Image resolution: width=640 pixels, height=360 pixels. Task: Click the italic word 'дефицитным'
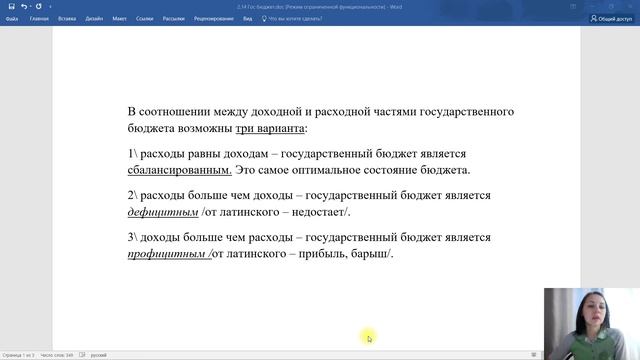[163, 212]
